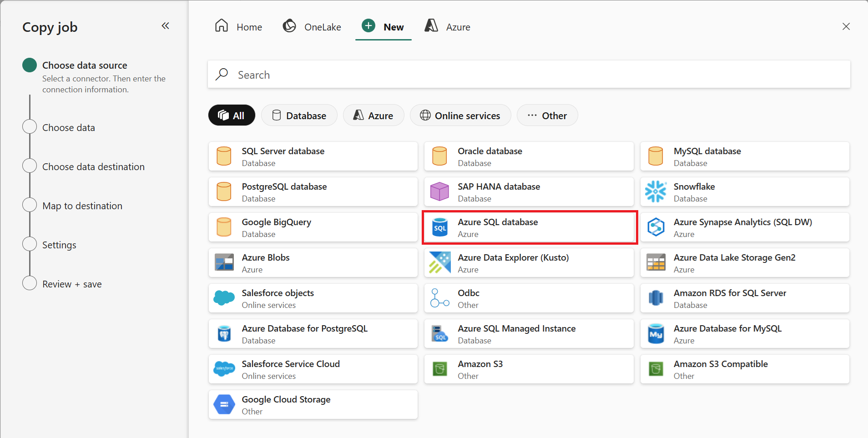
Task: Enable the Azure category filter
Action: 373,115
